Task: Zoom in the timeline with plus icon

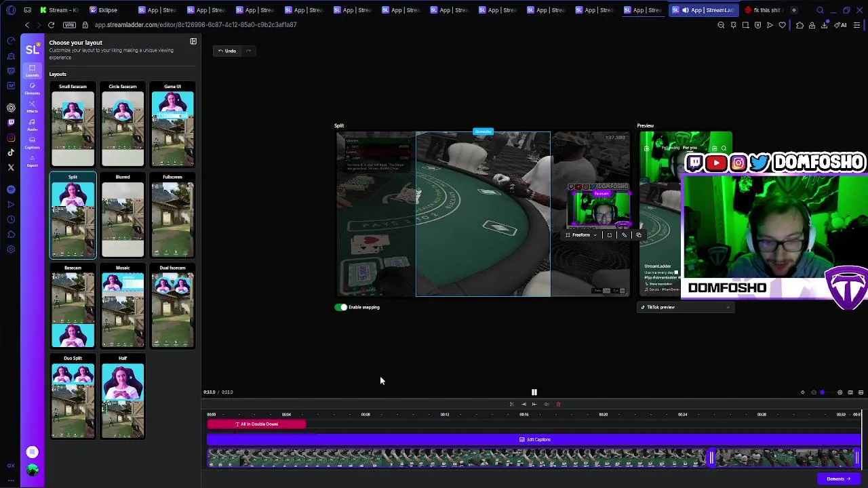Action: (840, 392)
